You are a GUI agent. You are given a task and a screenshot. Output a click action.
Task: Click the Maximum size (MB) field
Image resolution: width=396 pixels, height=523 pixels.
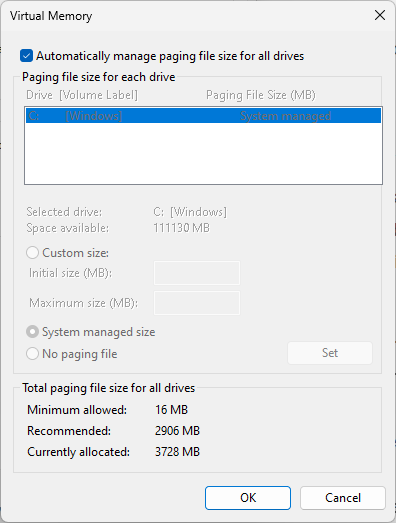197,303
